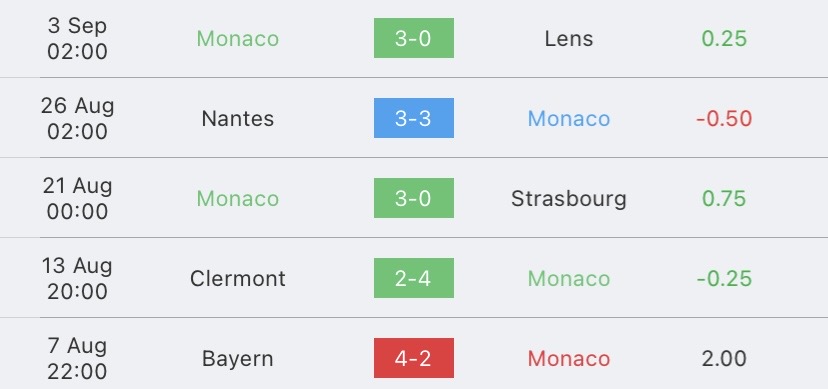
Task: Click the 13 Aug 20:00 match date
Action: (77, 278)
